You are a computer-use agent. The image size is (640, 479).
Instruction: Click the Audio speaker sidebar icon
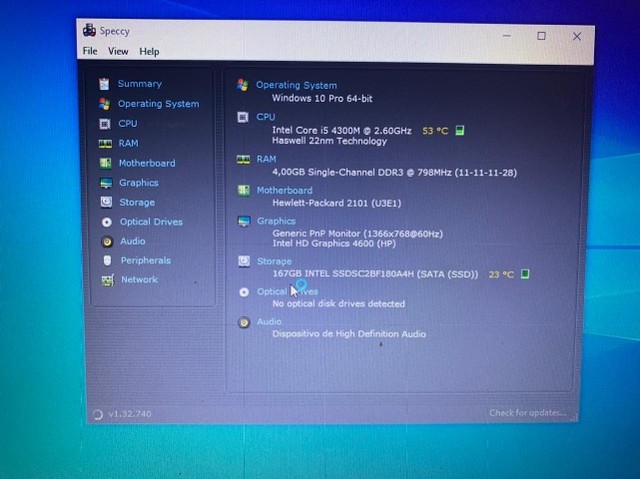pos(107,242)
